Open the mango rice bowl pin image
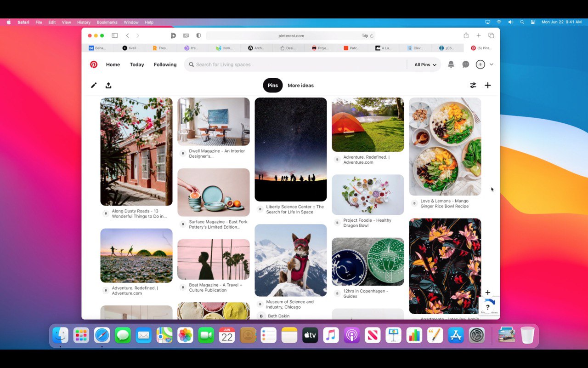This screenshot has width=588, height=368. point(445,146)
